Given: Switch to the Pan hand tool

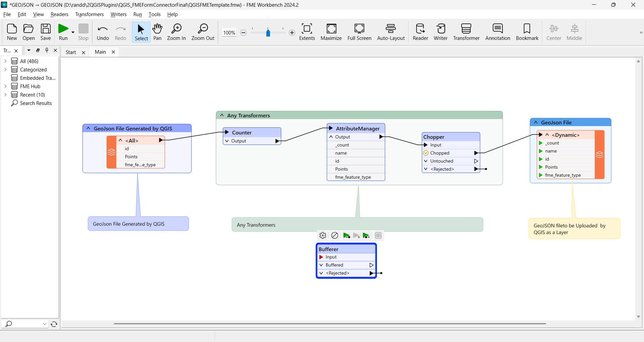Looking at the screenshot, I should [157, 32].
